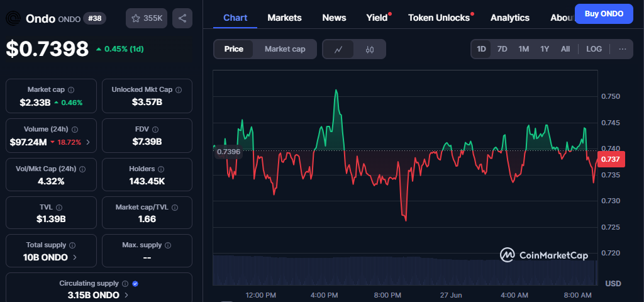Click the Ondo logo icon
This screenshot has height=302, width=644.
point(13,18)
